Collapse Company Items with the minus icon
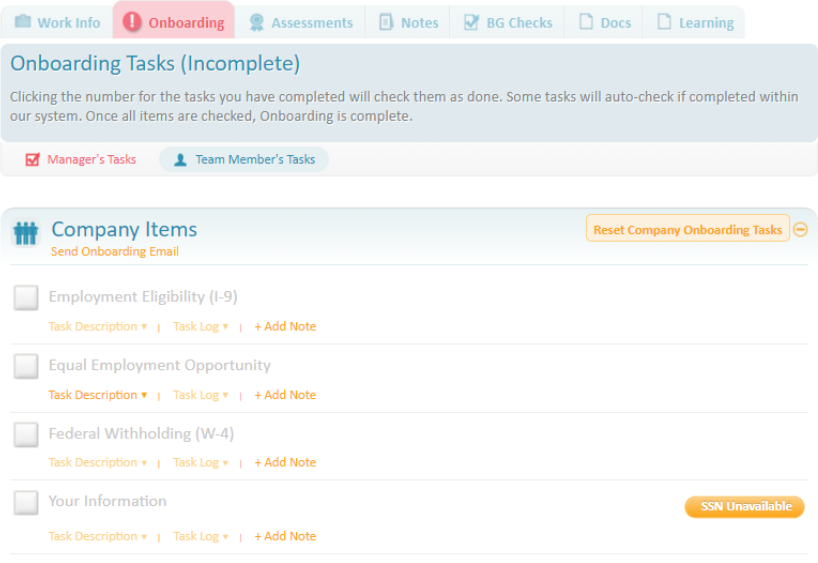 [x=800, y=230]
